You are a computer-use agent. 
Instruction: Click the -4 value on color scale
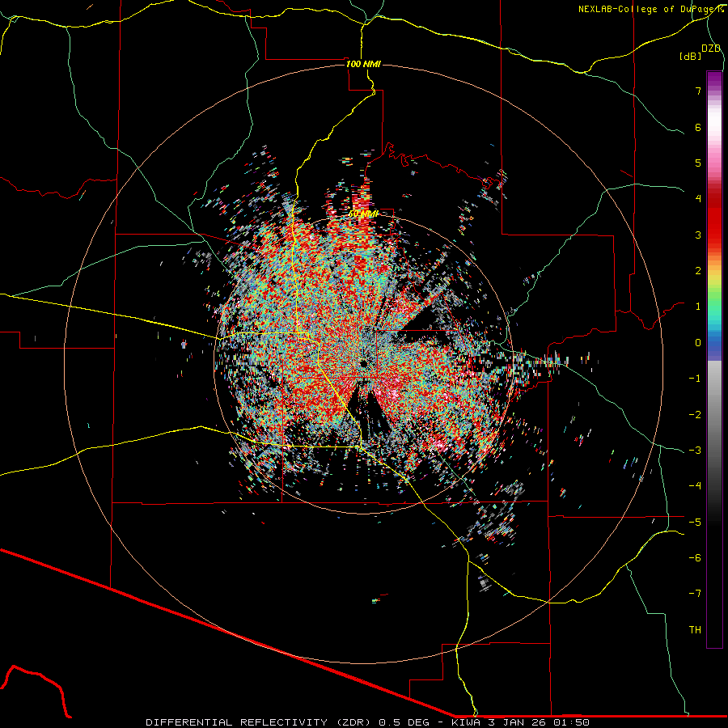pyautogui.click(x=695, y=486)
